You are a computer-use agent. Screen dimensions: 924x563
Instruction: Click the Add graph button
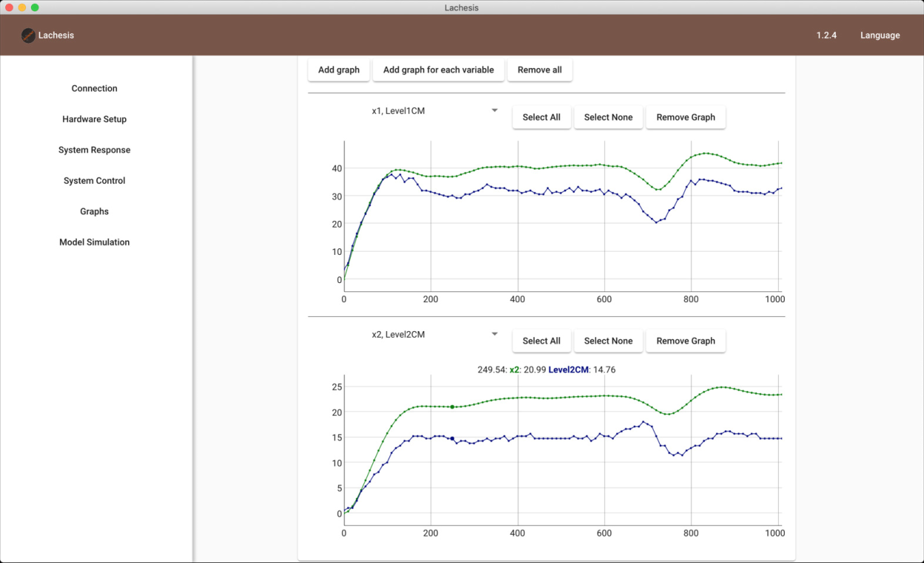pyautogui.click(x=338, y=70)
